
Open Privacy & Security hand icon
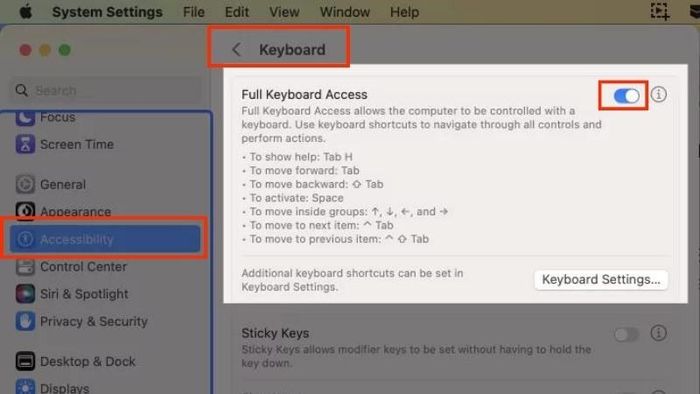tap(25, 321)
